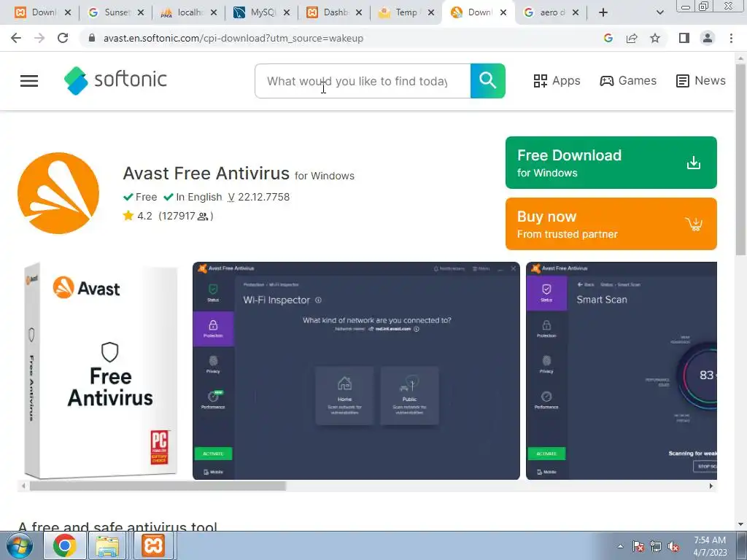The width and height of the screenshot is (747, 560).
Task: Open the Smart Scan screenshot
Action: click(x=622, y=370)
